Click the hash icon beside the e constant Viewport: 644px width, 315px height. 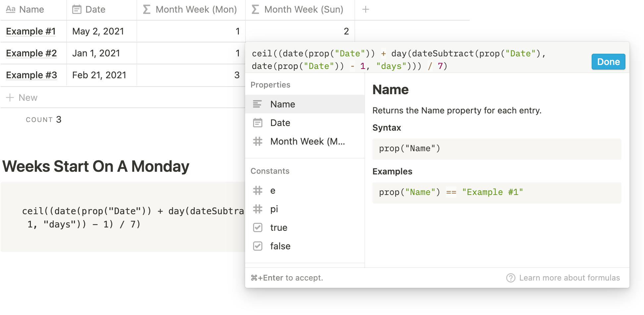[x=258, y=190]
